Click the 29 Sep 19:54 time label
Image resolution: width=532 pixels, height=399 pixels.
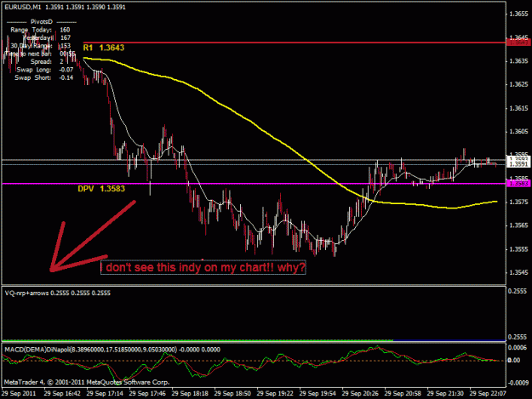[317, 394]
